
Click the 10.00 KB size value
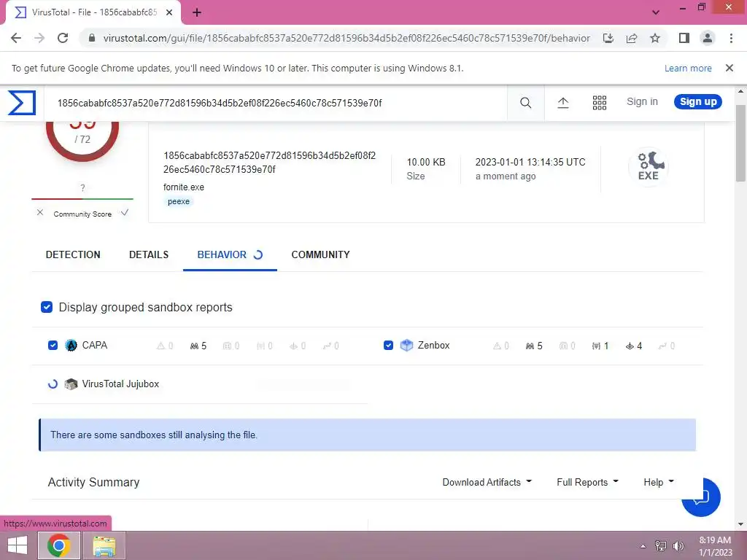click(x=426, y=162)
